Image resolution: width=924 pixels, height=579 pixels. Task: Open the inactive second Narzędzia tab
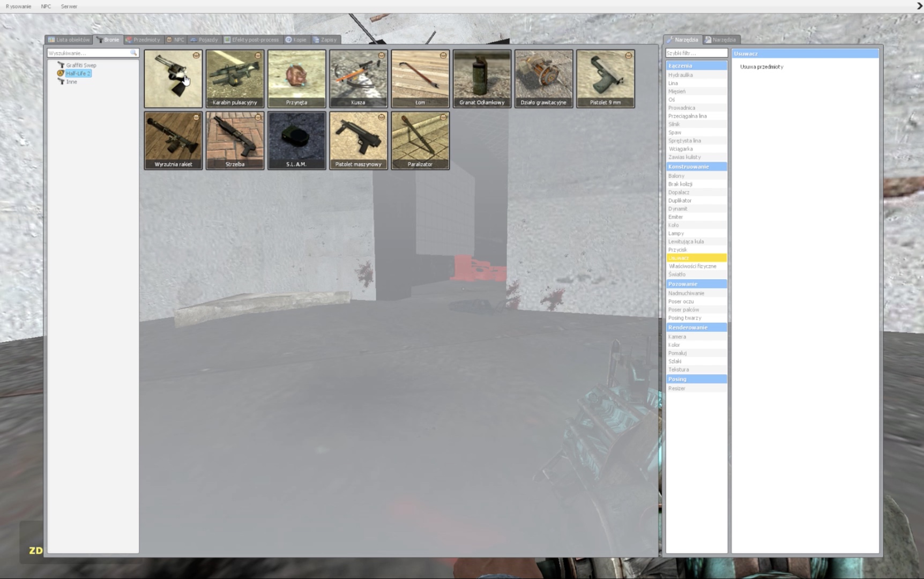pyautogui.click(x=720, y=40)
